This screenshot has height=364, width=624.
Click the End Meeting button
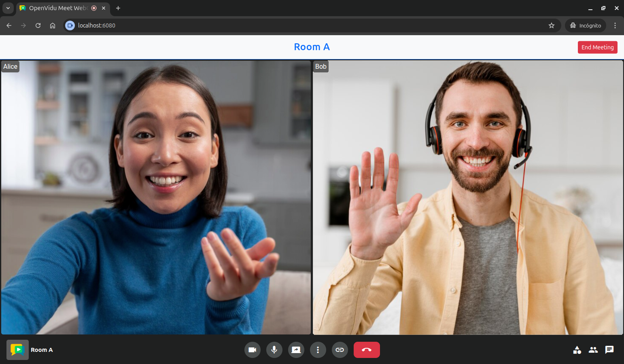pyautogui.click(x=597, y=47)
